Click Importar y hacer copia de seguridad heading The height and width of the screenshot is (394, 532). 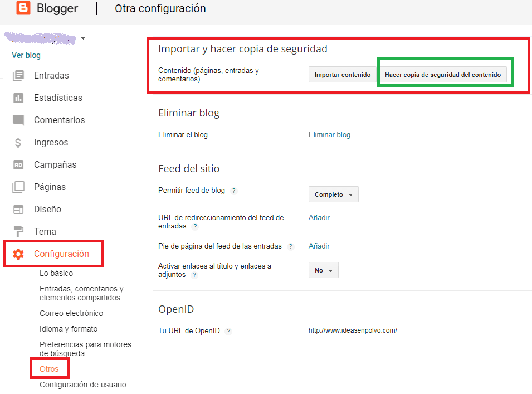point(243,49)
